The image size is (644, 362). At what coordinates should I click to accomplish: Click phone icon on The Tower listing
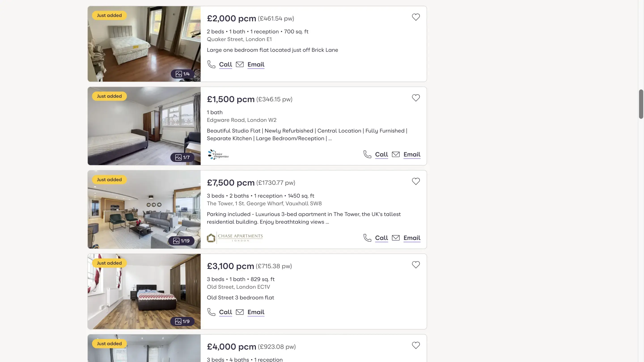click(367, 238)
